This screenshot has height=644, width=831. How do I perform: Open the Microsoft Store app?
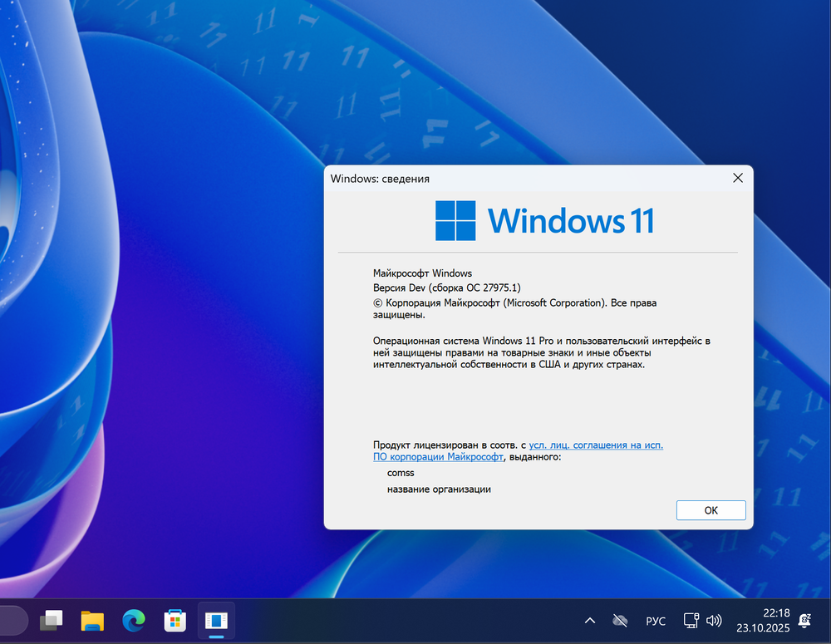(x=175, y=621)
